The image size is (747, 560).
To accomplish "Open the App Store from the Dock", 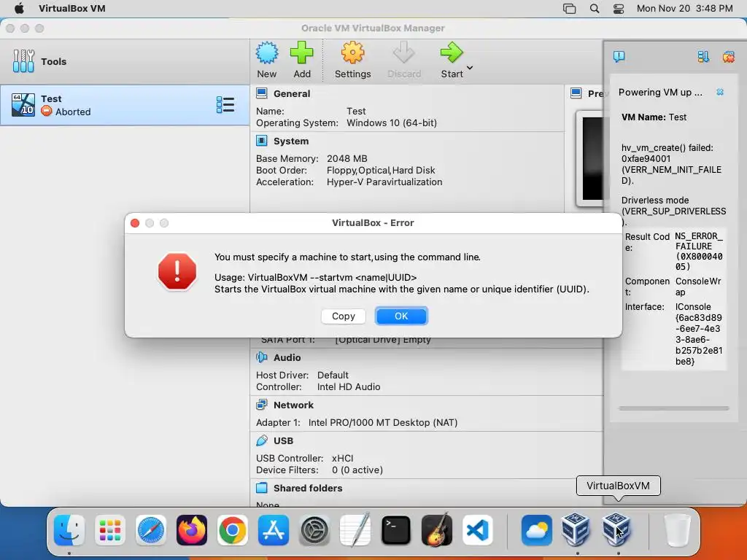I will (274, 530).
